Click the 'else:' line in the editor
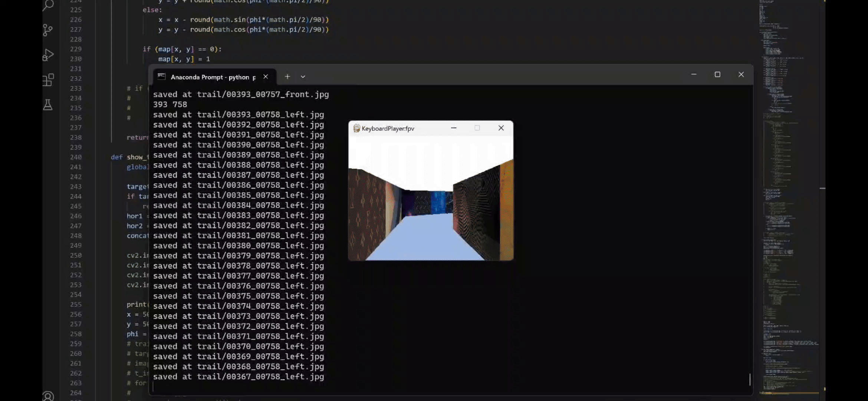The height and width of the screenshot is (401, 868). 152,10
